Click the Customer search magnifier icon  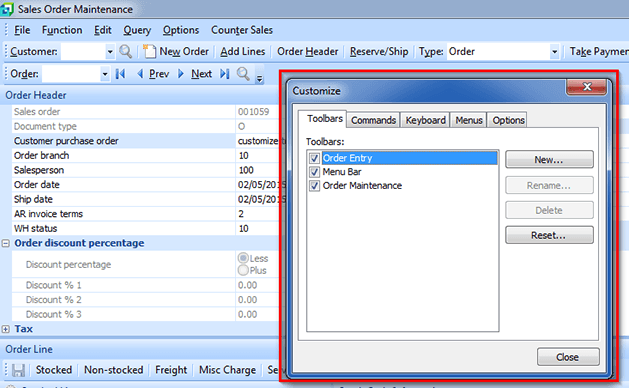126,51
